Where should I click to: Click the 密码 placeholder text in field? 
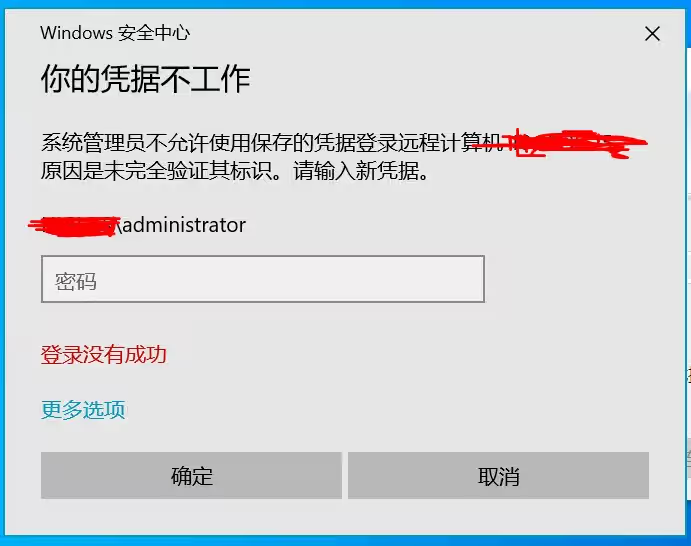tap(75, 282)
